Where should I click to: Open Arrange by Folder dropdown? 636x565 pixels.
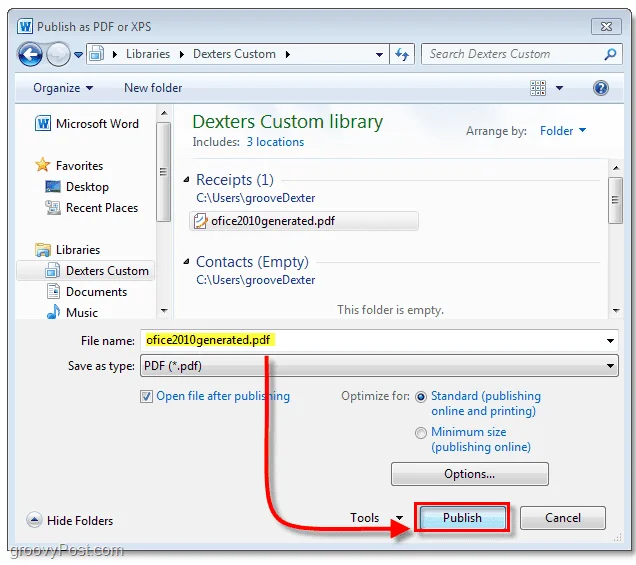pyautogui.click(x=563, y=131)
